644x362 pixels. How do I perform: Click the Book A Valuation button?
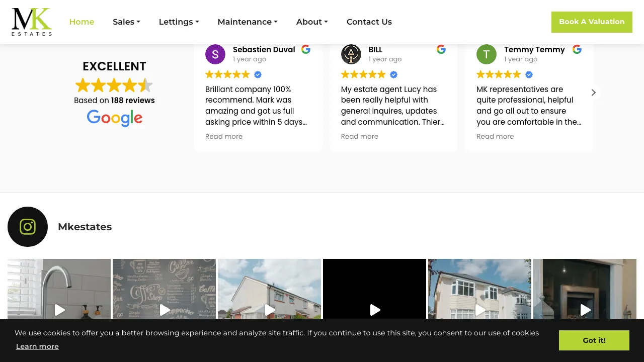click(592, 22)
